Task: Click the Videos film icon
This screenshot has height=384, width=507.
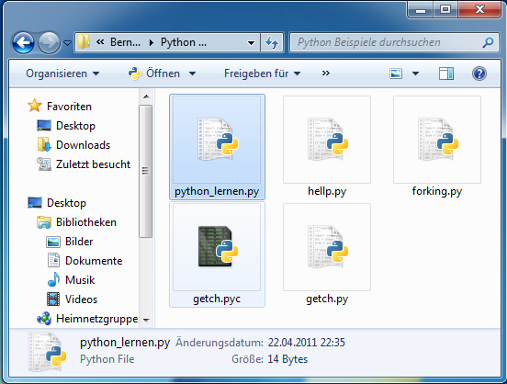Action: pos(53,299)
